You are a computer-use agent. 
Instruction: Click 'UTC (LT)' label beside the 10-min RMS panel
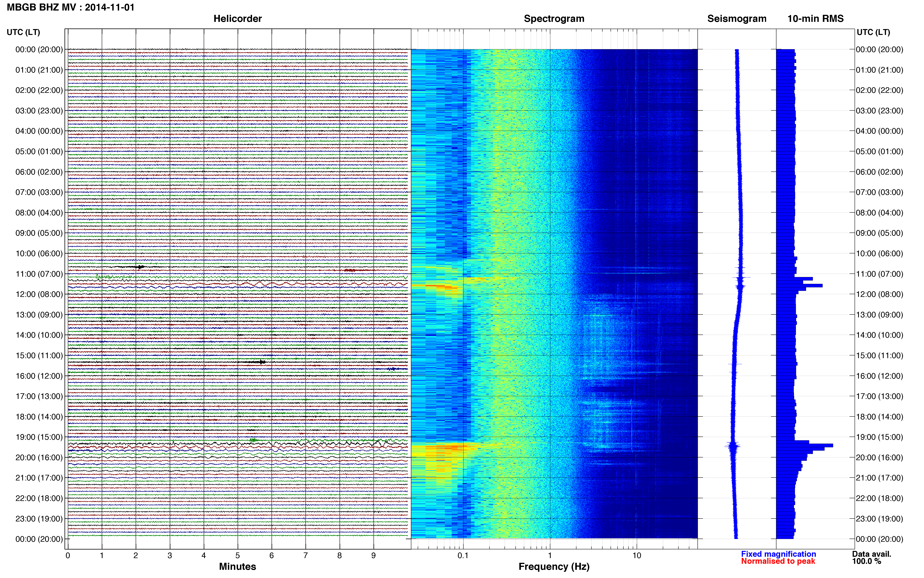(874, 32)
